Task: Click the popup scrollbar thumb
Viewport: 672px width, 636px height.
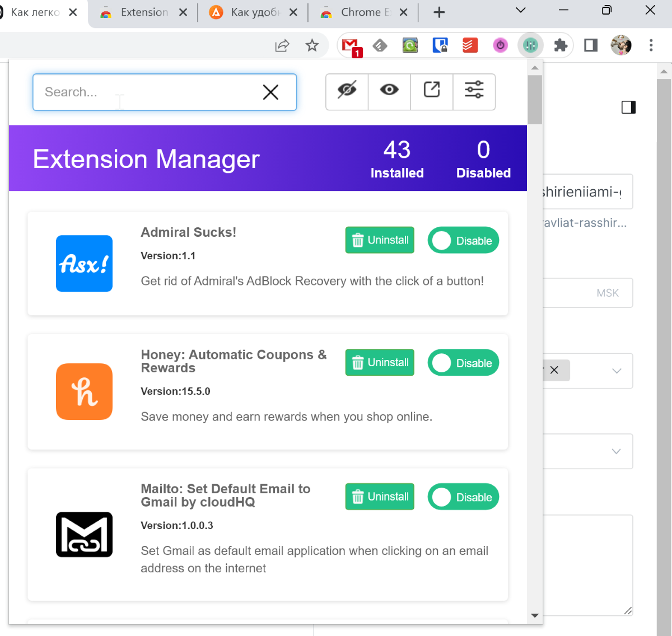Action: (535, 99)
